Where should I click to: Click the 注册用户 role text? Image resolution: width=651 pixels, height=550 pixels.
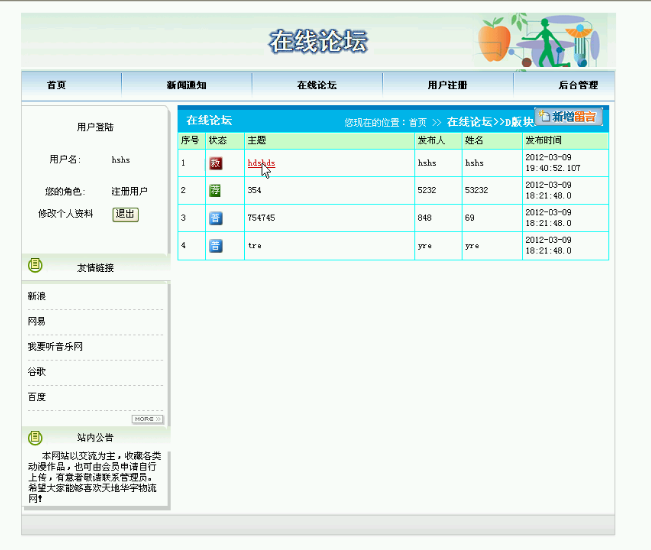click(129, 191)
